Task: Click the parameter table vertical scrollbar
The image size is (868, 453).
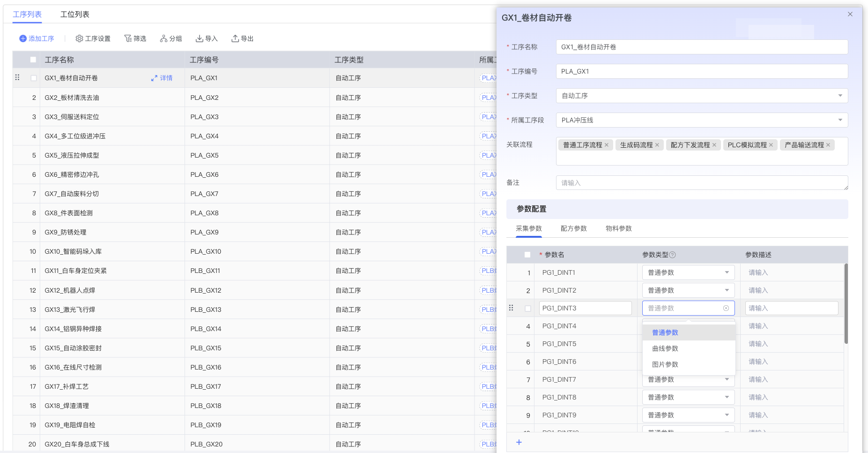Action: point(846,304)
